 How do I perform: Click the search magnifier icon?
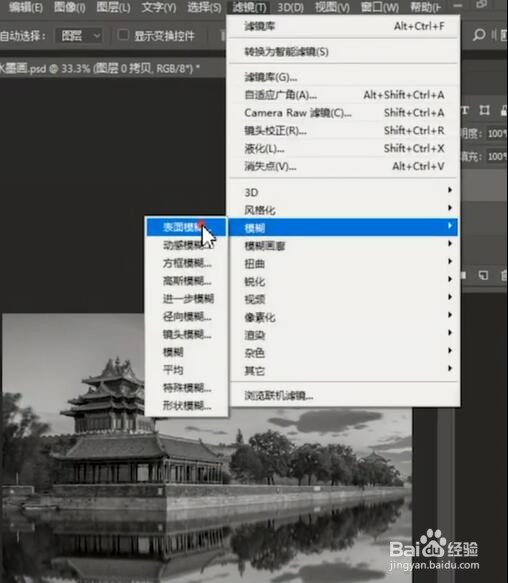(x=479, y=35)
